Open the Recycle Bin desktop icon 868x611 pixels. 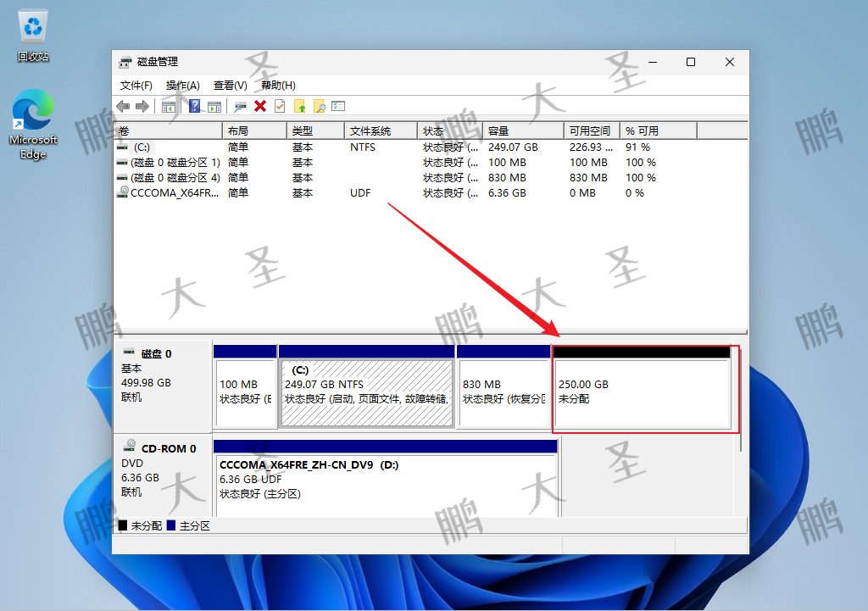click(x=33, y=34)
